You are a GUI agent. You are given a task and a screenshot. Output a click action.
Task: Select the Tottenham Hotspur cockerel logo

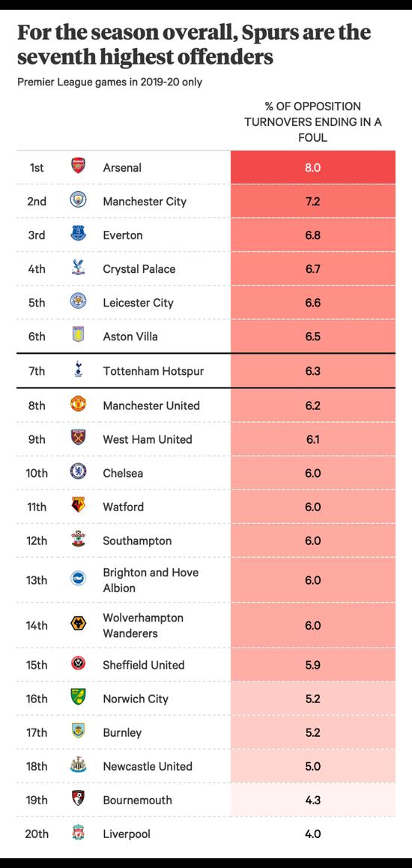(x=79, y=370)
